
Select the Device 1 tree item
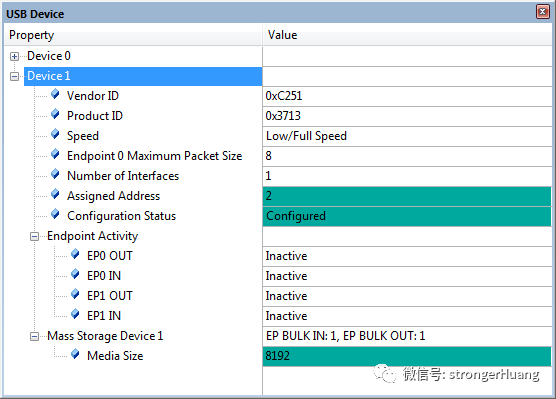[x=49, y=76]
